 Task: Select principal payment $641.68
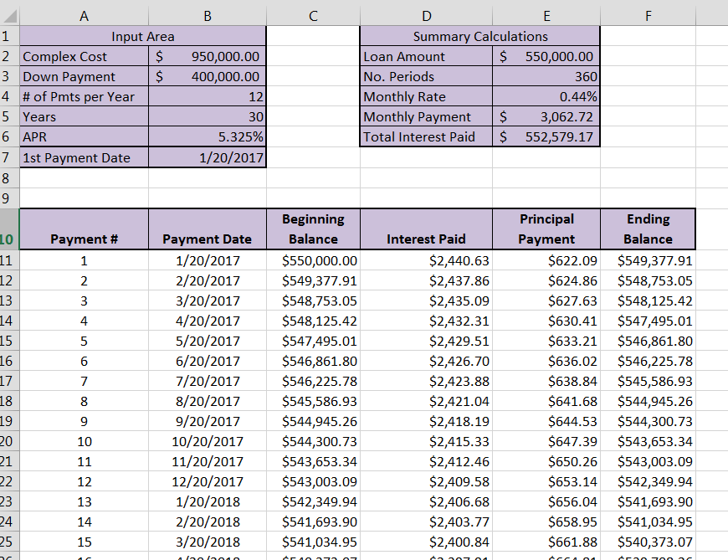tap(546, 401)
